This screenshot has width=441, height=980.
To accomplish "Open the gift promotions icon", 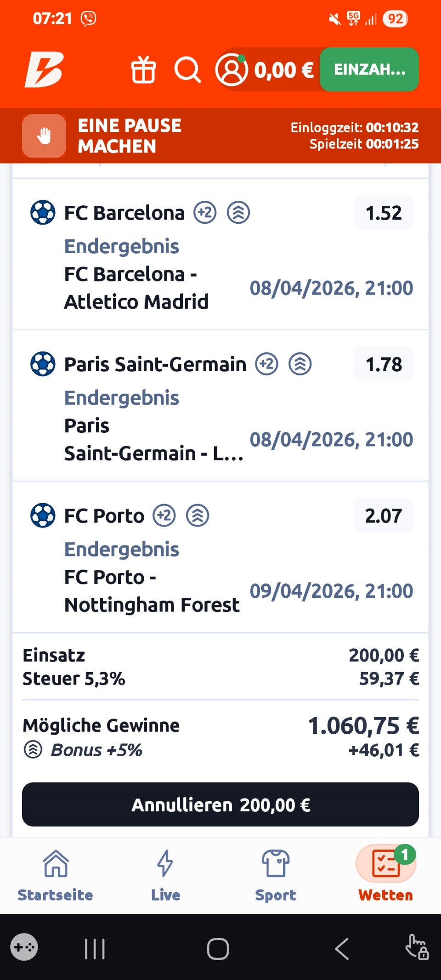I will [x=143, y=70].
